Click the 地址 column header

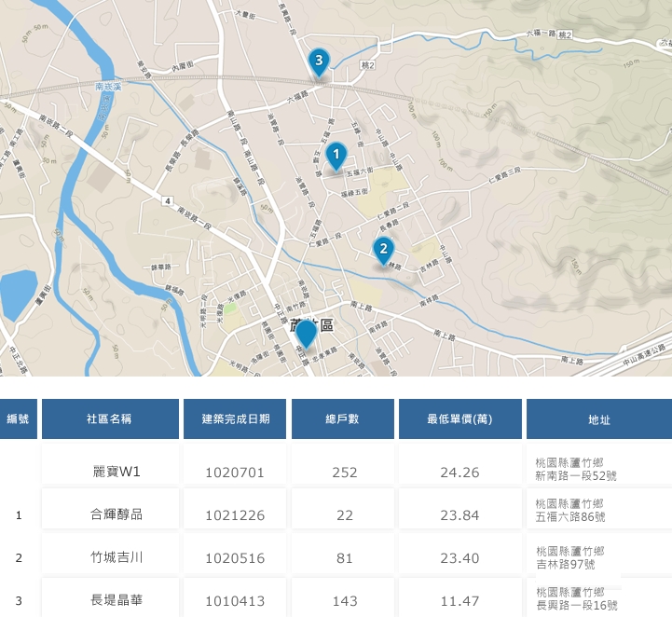click(x=598, y=419)
